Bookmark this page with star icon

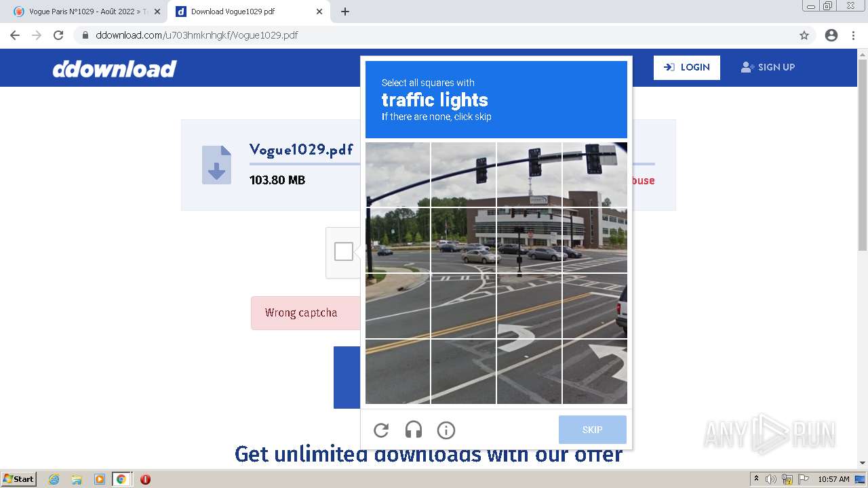(x=804, y=35)
